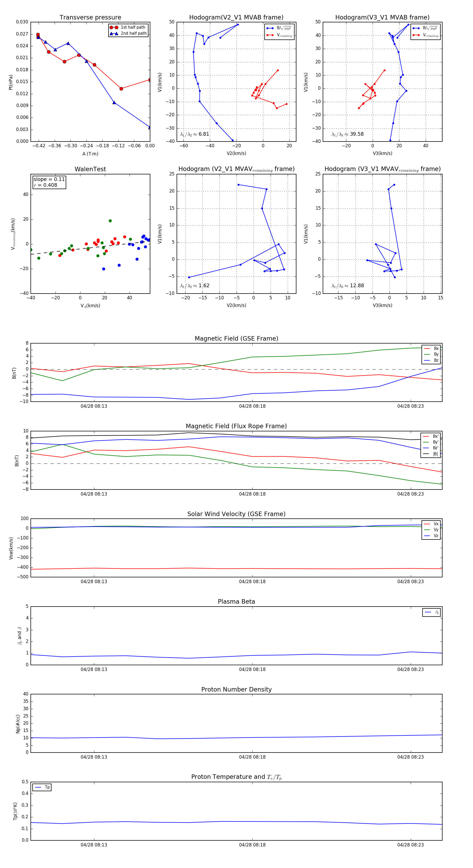Click the '|B|' legend entry in flux rope plot
The image size is (473, 868).
coord(431,454)
